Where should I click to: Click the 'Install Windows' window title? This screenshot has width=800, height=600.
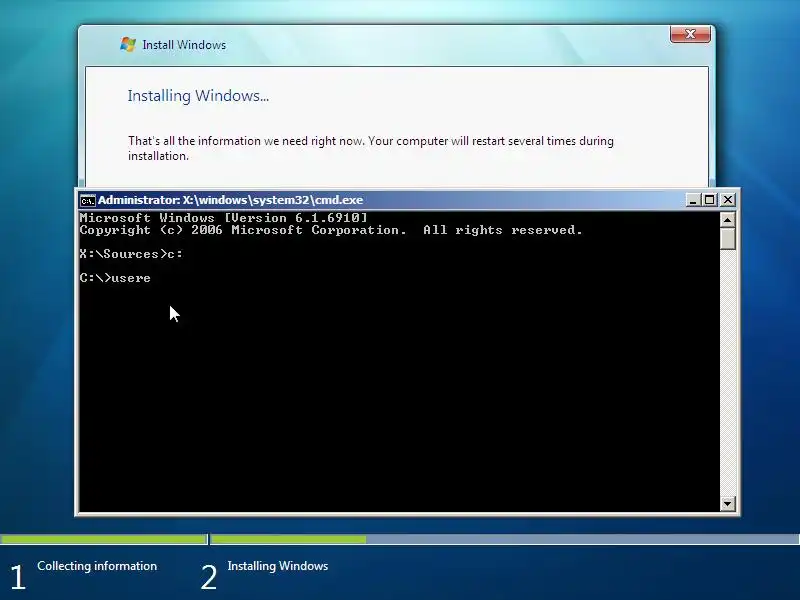(x=184, y=45)
